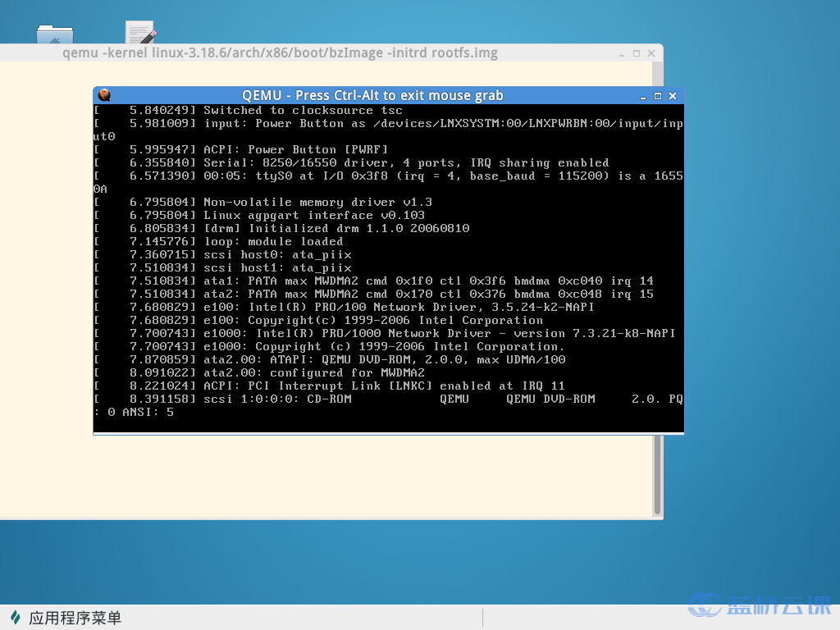Click the 'ata2.00: ATAPI: QEMU DVD-ROM' line
The width and height of the screenshot is (840, 630).
(x=330, y=359)
